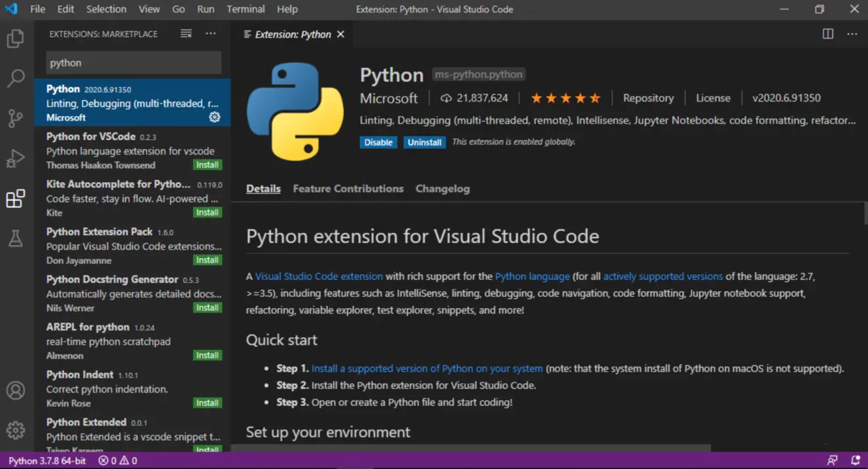
Task: Open Manage gear at bottom of activity bar
Action: click(15, 430)
